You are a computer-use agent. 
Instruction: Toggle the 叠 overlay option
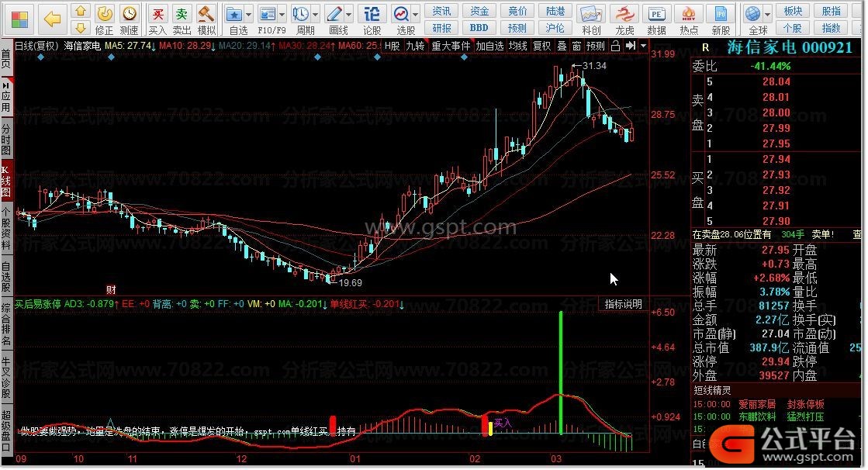pos(562,46)
